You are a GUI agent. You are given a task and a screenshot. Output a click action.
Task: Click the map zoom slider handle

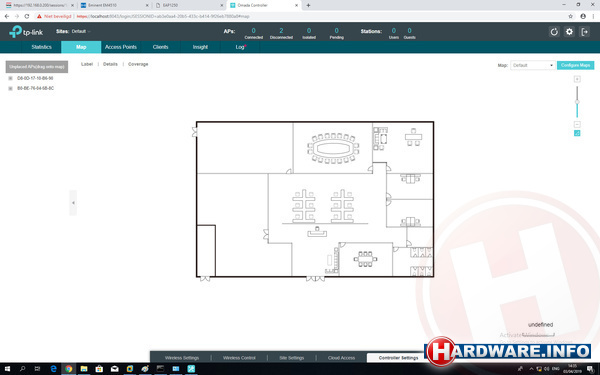(577, 102)
